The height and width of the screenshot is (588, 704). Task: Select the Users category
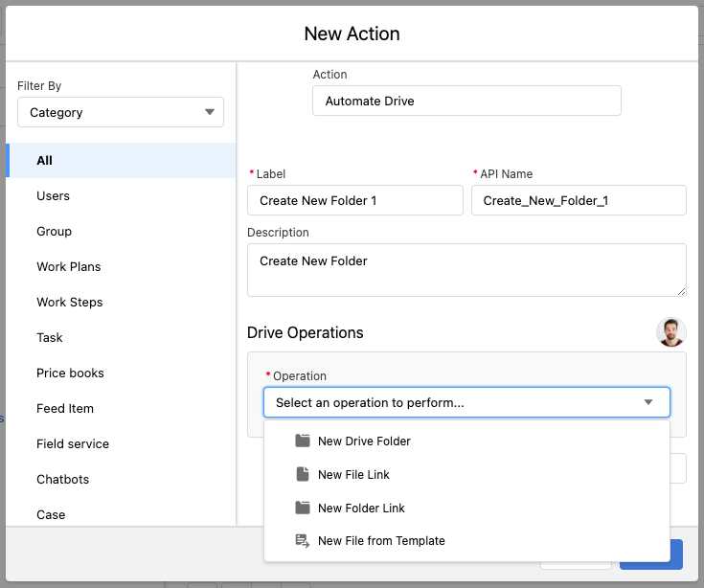pyautogui.click(x=54, y=195)
